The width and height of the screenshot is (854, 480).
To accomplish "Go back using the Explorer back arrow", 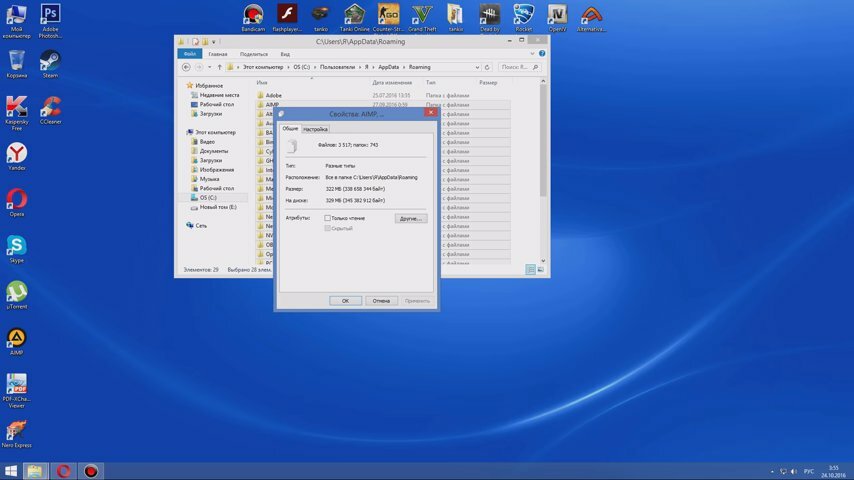I will point(186,67).
